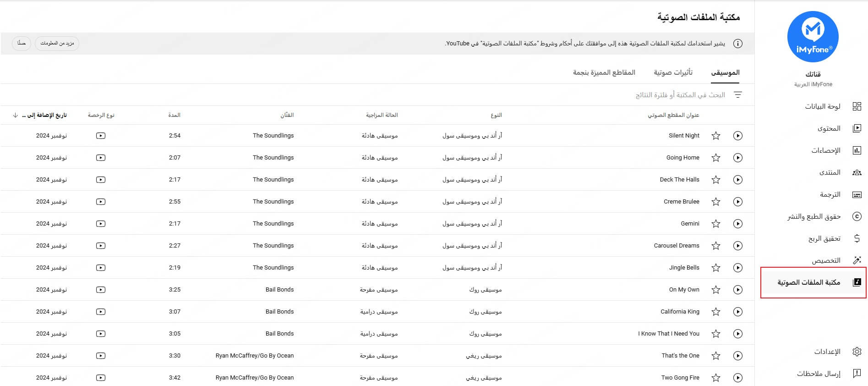The height and width of the screenshot is (386, 868).
Task: Open الإحصاءات analytics section
Action: pos(836,150)
